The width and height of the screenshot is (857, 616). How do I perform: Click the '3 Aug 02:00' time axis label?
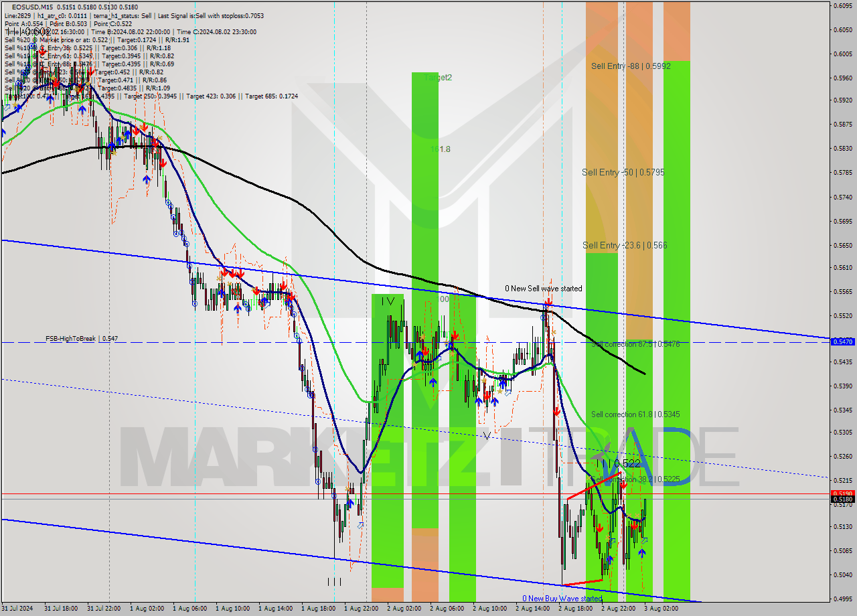click(x=662, y=609)
